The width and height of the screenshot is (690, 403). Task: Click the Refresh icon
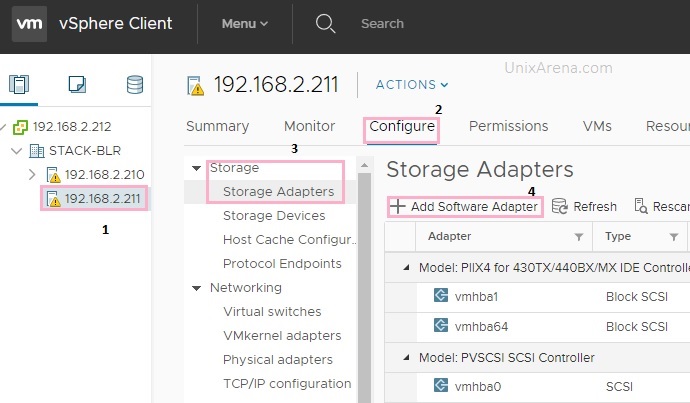559,206
